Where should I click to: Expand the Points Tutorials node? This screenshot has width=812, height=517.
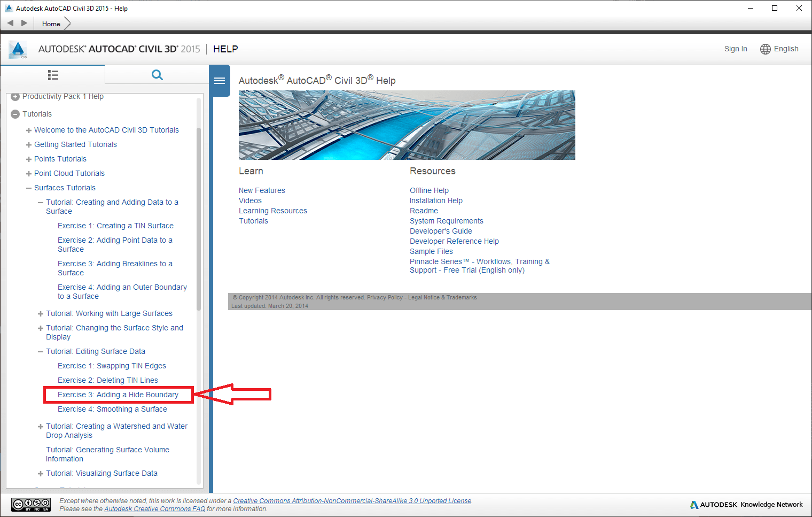pos(29,159)
